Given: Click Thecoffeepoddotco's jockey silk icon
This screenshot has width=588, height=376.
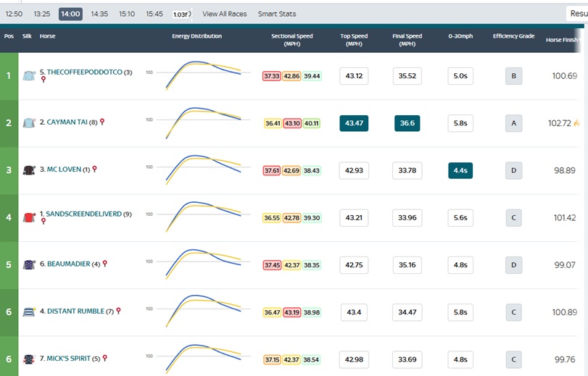Looking at the screenshot, I should pyautogui.click(x=29, y=75).
